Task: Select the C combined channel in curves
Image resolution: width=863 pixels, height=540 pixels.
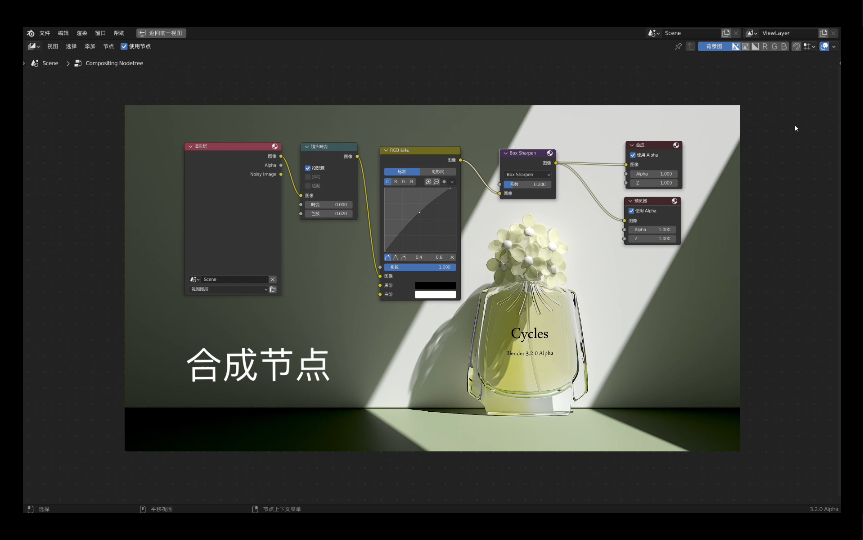Action: 387,182
